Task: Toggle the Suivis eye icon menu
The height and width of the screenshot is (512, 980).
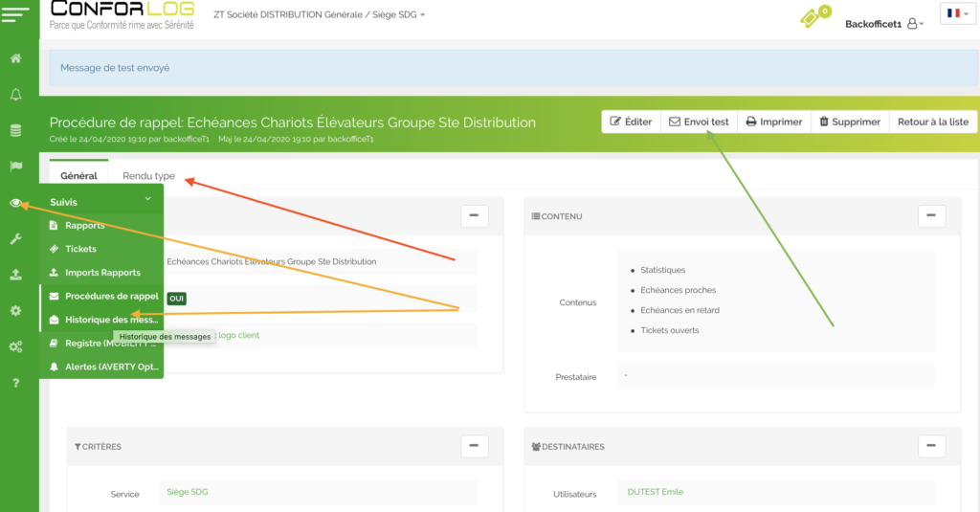Action: tap(16, 203)
